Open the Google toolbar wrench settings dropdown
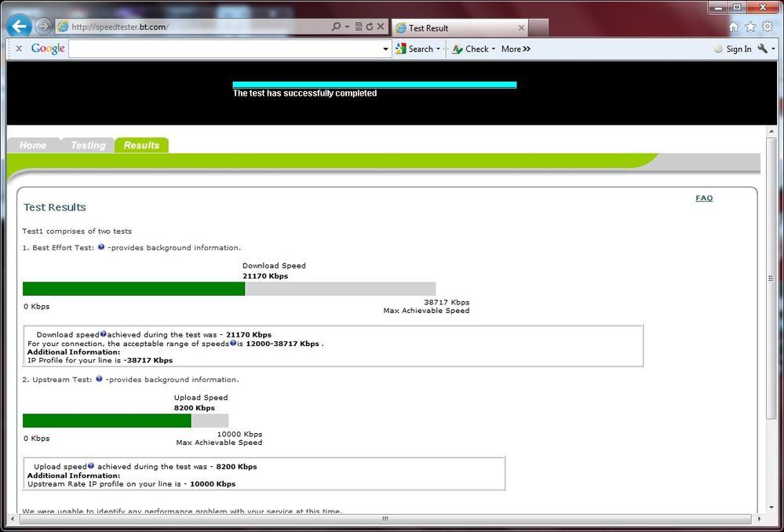 [764, 49]
